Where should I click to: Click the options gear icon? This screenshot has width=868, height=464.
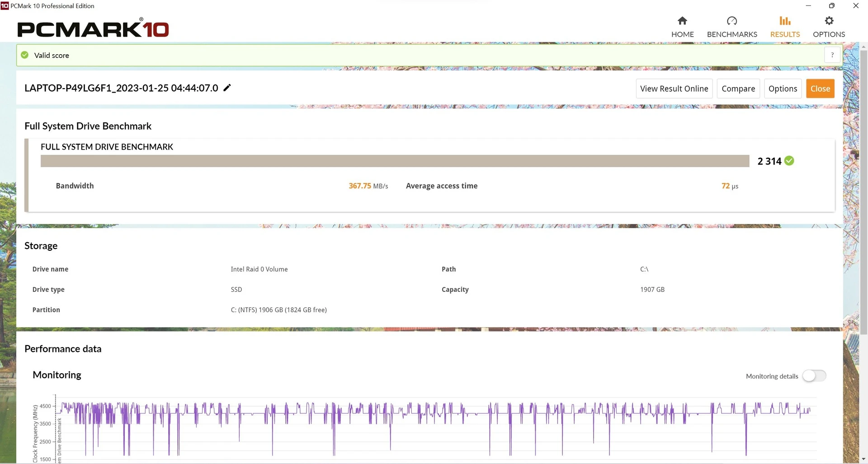829,21
